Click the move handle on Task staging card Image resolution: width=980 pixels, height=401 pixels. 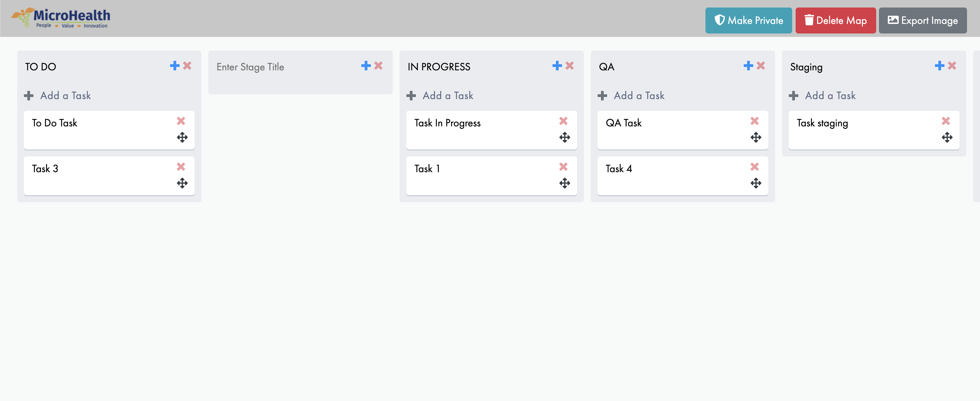pos(947,138)
